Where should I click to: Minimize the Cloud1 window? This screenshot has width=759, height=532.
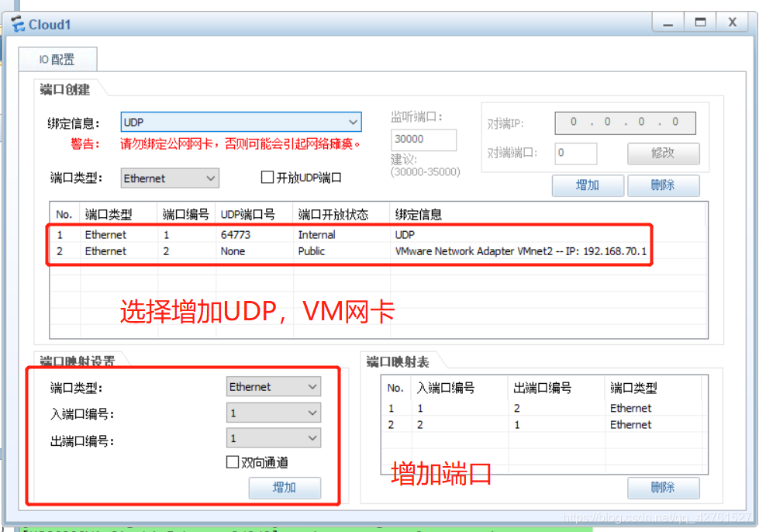tap(668, 22)
